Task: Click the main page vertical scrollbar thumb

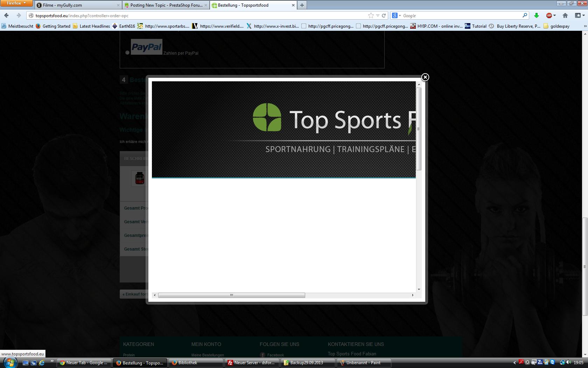Action: [585, 267]
